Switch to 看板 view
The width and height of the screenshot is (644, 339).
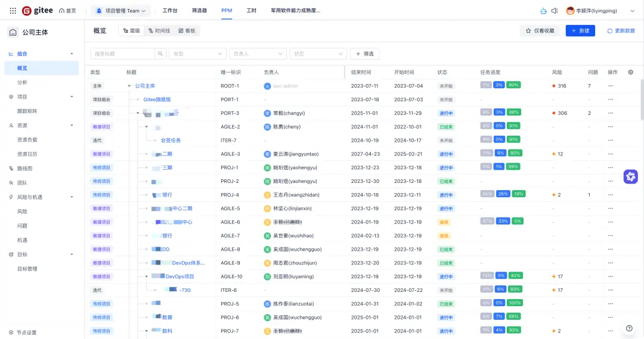pyautogui.click(x=187, y=31)
